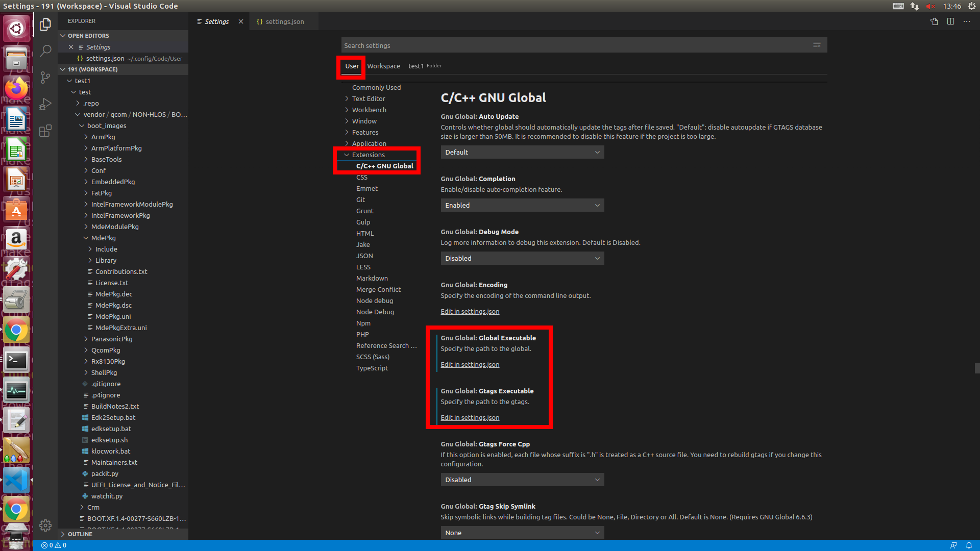Edit Gtags Executable in settings.json link
The image size is (980, 551).
[x=470, y=417]
